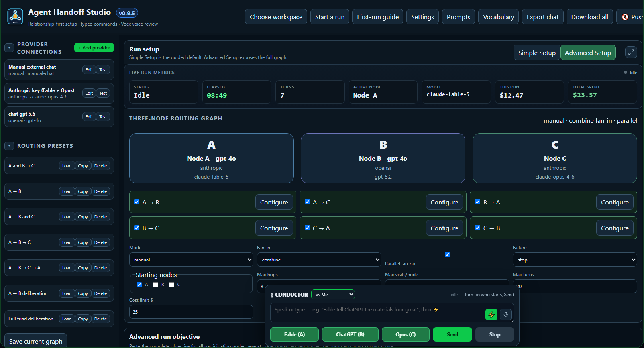644x348 pixels.
Task: Configure the A → B route
Action: click(274, 202)
